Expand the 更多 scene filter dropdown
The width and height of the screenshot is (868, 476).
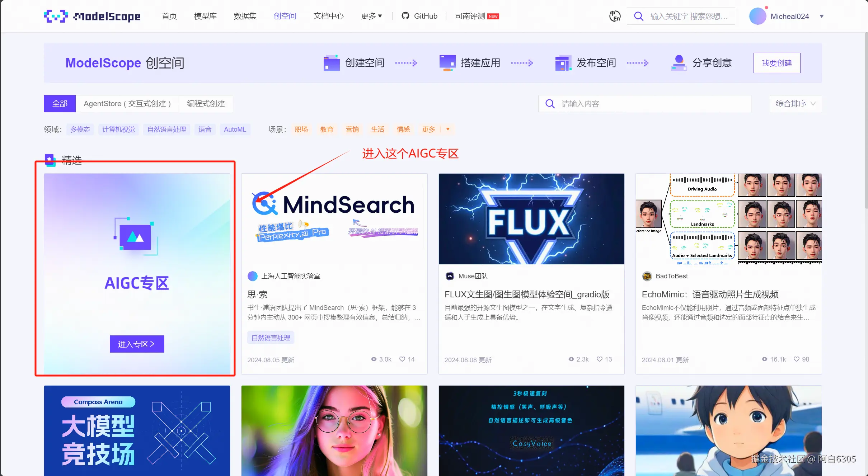[x=448, y=129]
